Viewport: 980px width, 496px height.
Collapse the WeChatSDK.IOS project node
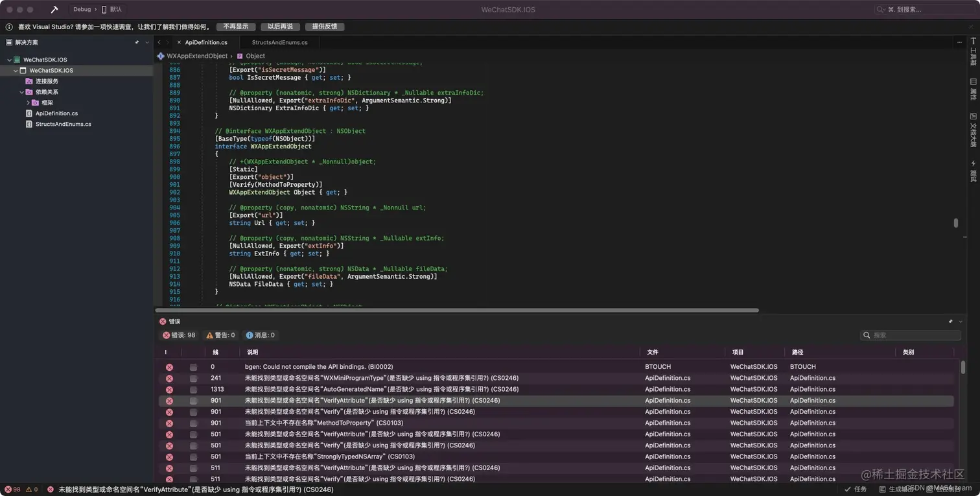click(16, 70)
